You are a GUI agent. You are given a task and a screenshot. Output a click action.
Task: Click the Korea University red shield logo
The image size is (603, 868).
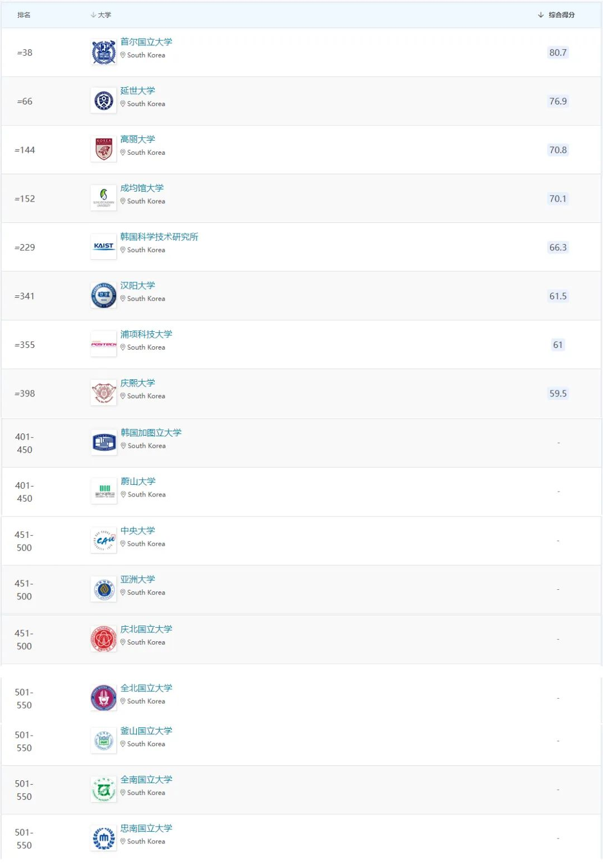pos(103,150)
